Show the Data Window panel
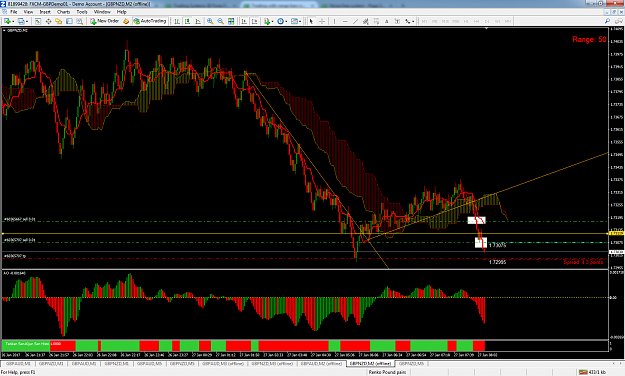 (x=48, y=21)
